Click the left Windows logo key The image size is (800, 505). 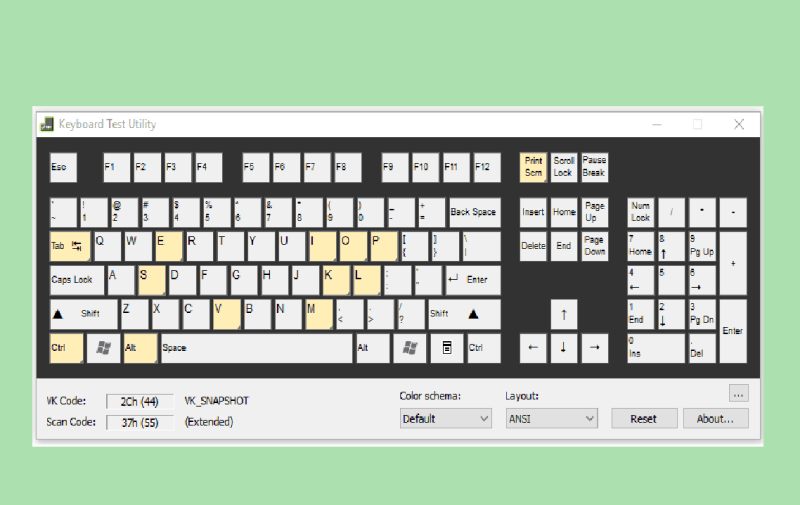[x=104, y=348]
